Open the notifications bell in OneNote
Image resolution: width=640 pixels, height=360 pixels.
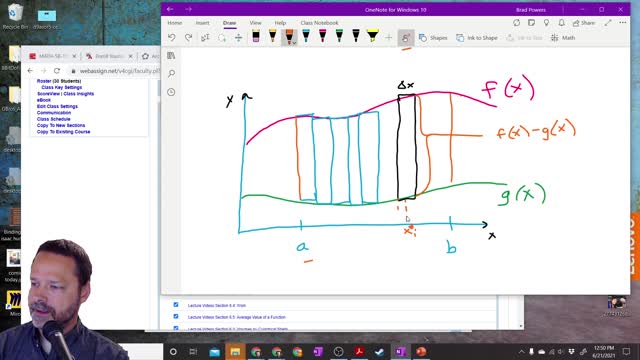pyautogui.click(x=562, y=23)
